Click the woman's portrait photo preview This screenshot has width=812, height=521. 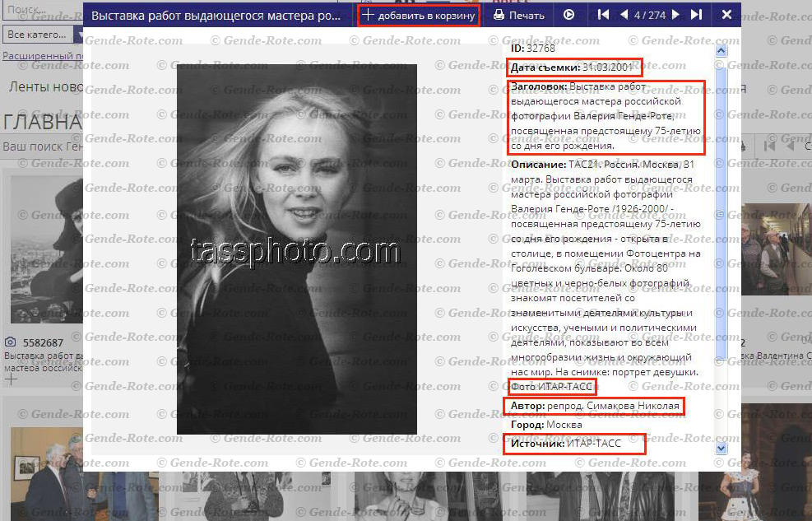[x=296, y=247]
